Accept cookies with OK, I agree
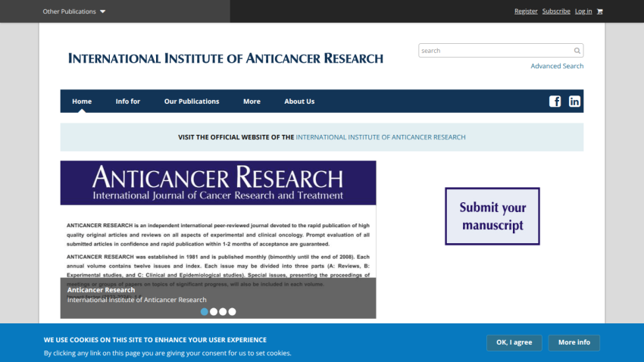644x362 pixels. (514, 342)
